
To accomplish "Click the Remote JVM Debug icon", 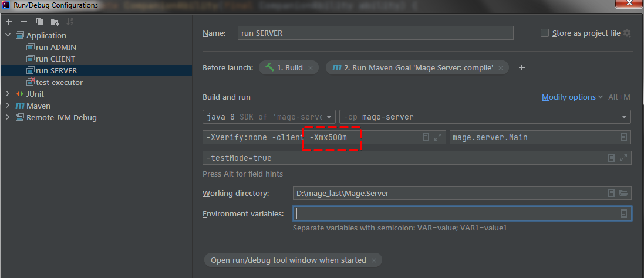I will tap(20, 118).
